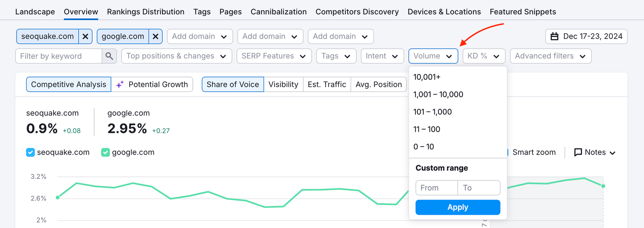Image resolution: width=644 pixels, height=228 pixels.
Task: Click the 2.95% share value
Action: (x=127, y=129)
